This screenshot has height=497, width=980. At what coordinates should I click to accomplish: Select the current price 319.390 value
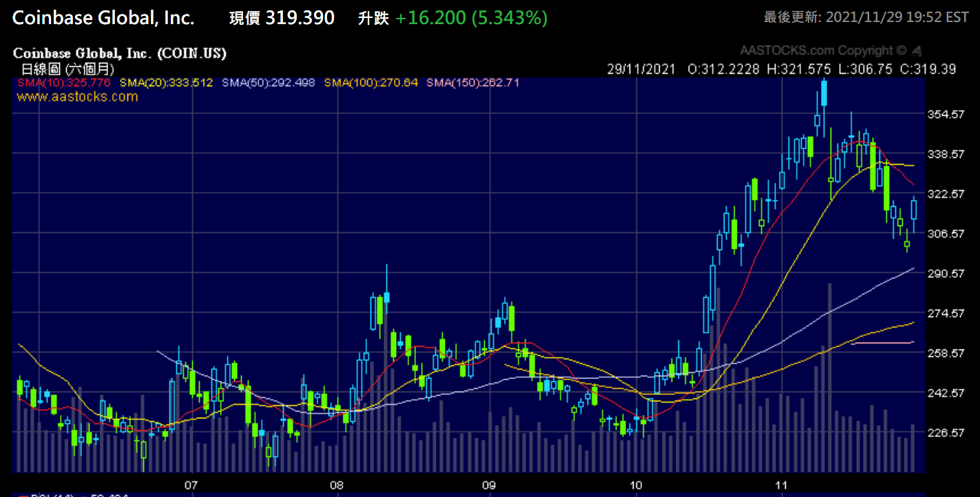coord(300,18)
